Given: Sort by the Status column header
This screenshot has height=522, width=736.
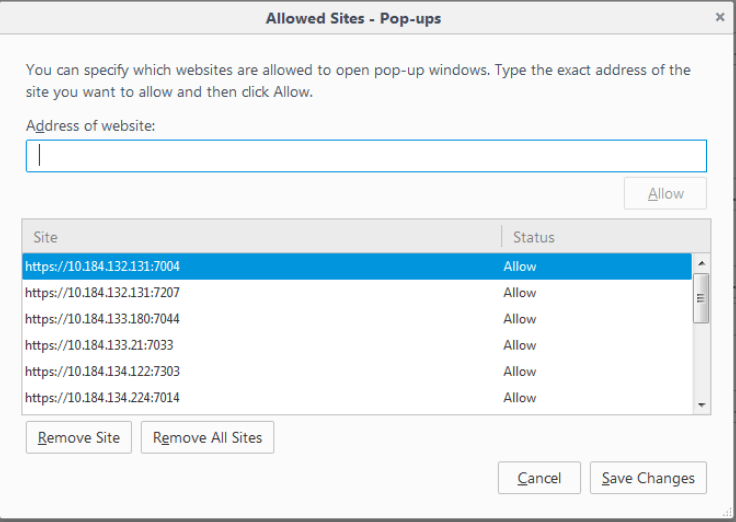Looking at the screenshot, I should 606,237.
